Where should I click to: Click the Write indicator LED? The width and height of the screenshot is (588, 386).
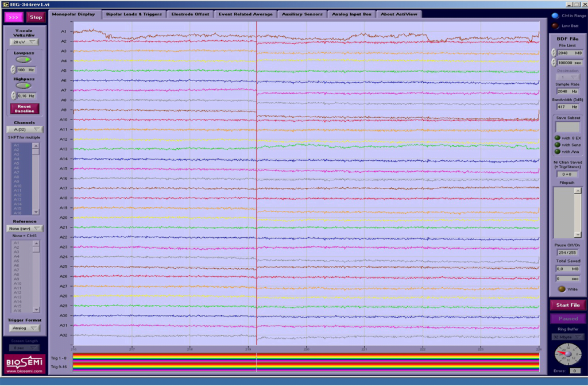[x=562, y=289]
